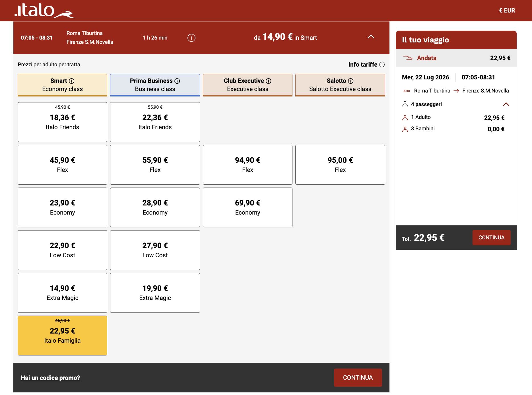
Task: Click Prezzi per adulto per tratta text
Action: [49, 65]
